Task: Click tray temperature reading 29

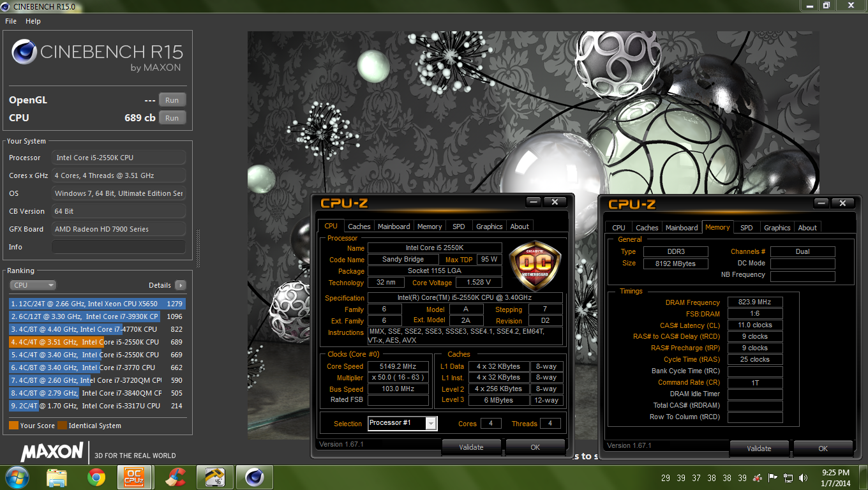Action: click(666, 478)
